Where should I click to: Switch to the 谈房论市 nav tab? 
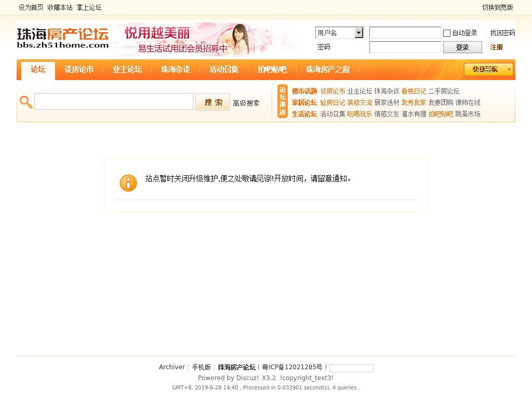[79, 70]
